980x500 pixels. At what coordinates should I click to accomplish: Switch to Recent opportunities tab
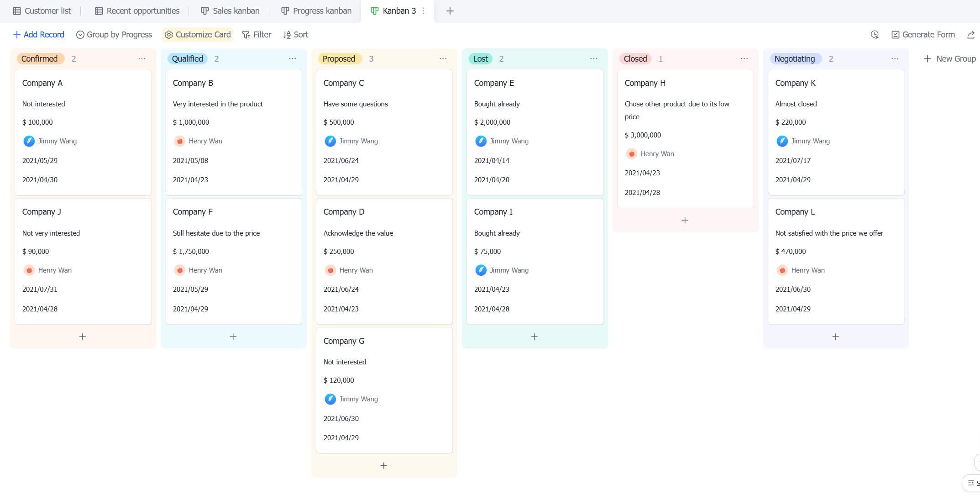137,11
